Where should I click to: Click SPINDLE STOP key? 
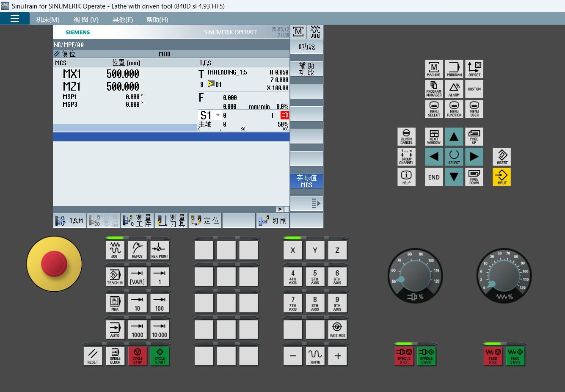pyautogui.click(x=404, y=356)
